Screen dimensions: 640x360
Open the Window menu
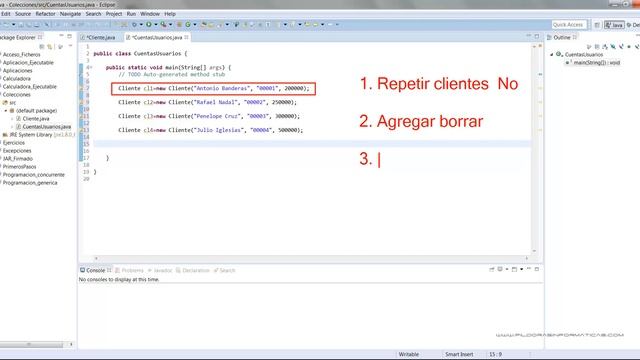150,14
